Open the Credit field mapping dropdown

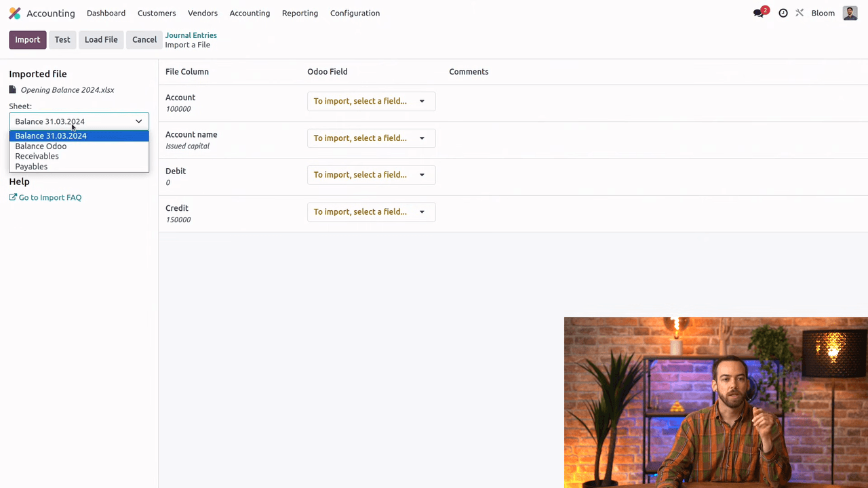[371, 212]
